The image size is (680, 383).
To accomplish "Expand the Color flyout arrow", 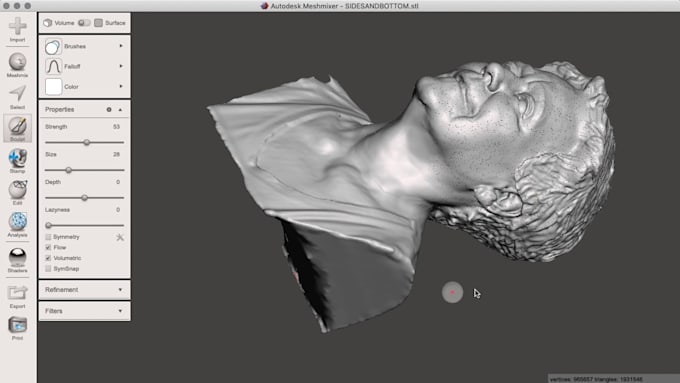I will [x=121, y=87].
